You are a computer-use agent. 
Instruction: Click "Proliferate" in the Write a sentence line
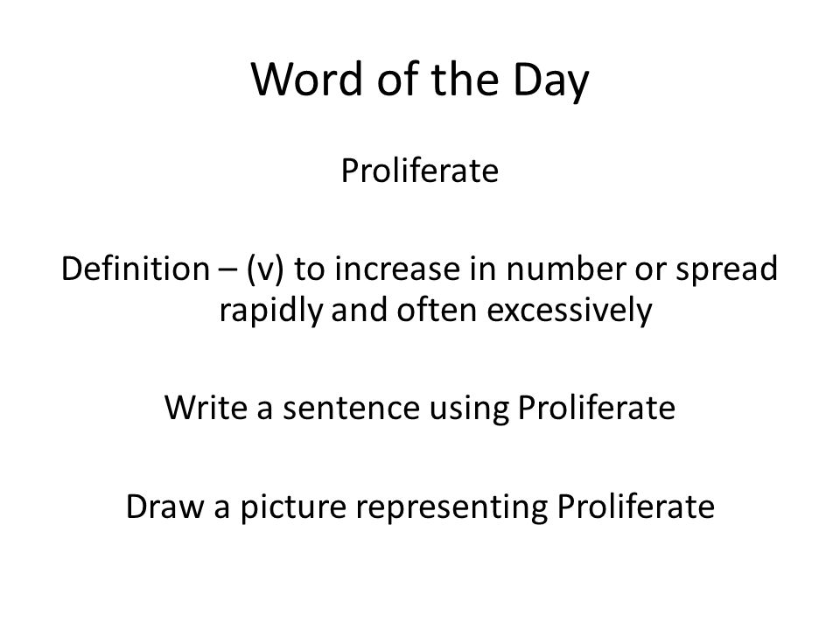click(x=597, y=408)
